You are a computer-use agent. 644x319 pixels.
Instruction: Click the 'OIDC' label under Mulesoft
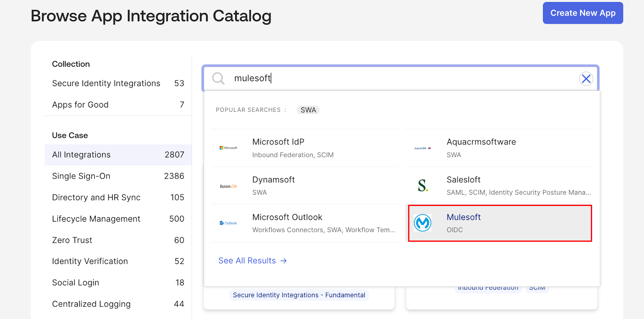tap(455, 230)
